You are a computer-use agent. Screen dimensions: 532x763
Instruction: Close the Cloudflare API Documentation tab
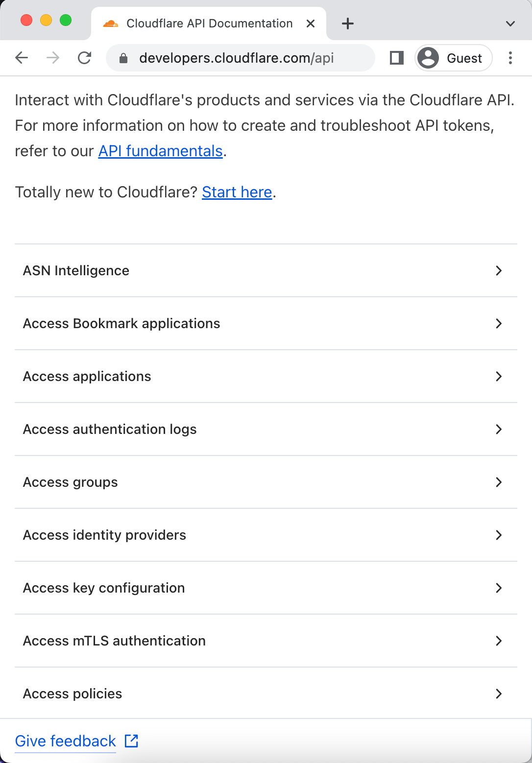311,24
